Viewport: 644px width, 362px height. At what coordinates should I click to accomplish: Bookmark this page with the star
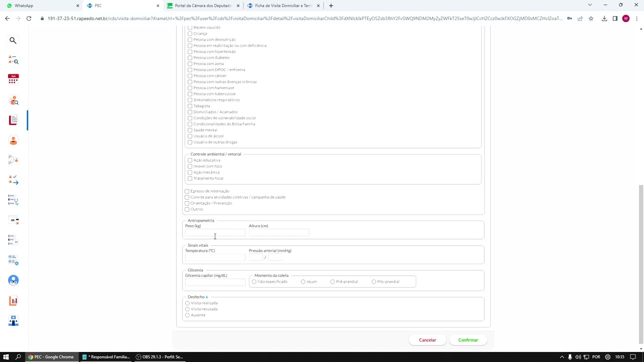point(591,19)
